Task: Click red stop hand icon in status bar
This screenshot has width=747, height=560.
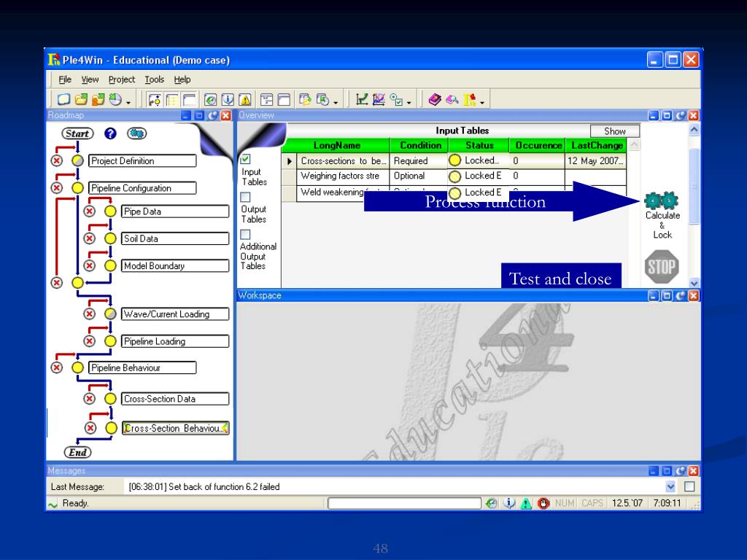Action: click(543, 503)
